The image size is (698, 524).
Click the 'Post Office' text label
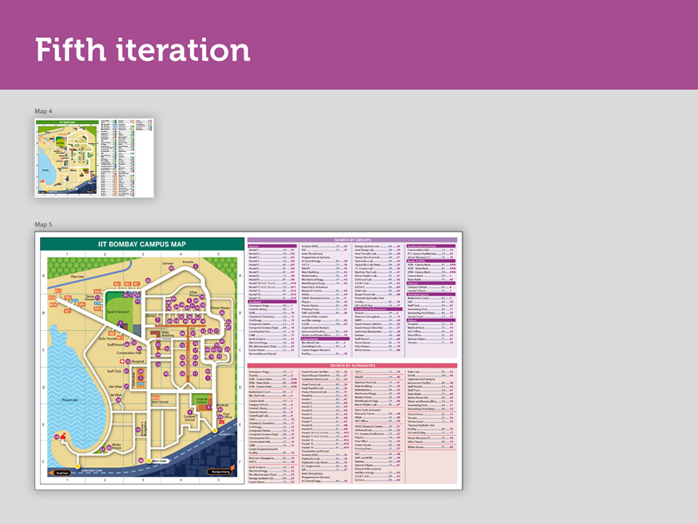click(227, 415)
